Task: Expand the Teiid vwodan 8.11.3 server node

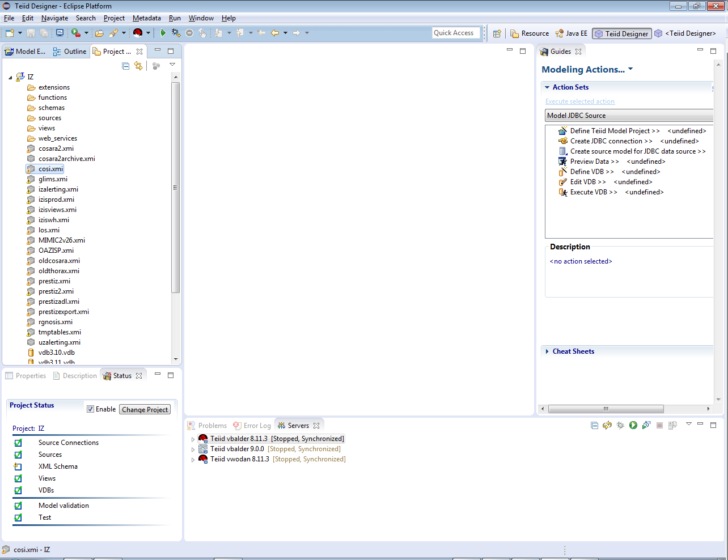Action: tap(193, 460)
